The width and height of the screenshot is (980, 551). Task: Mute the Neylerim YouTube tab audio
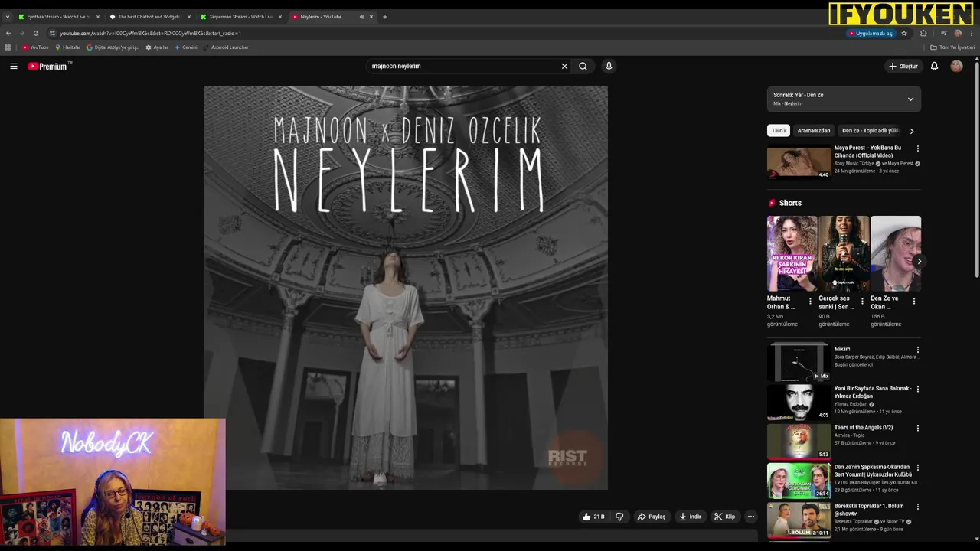pos(362,17)
